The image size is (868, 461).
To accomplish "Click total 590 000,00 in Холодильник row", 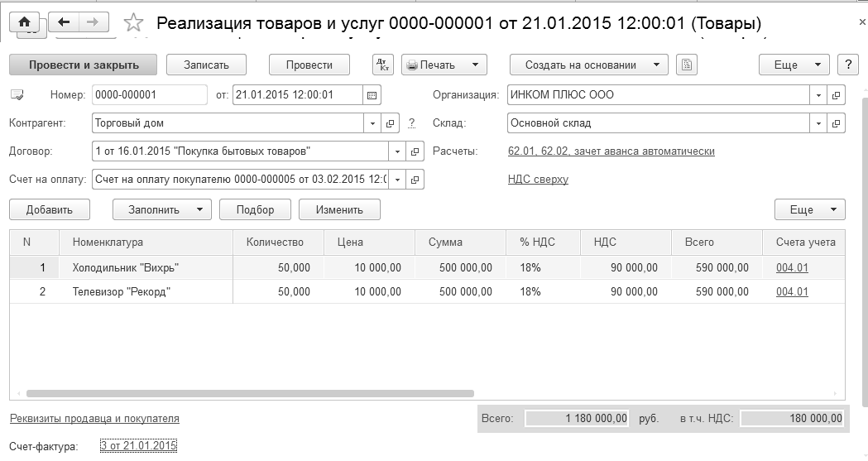I will (717, 268).
